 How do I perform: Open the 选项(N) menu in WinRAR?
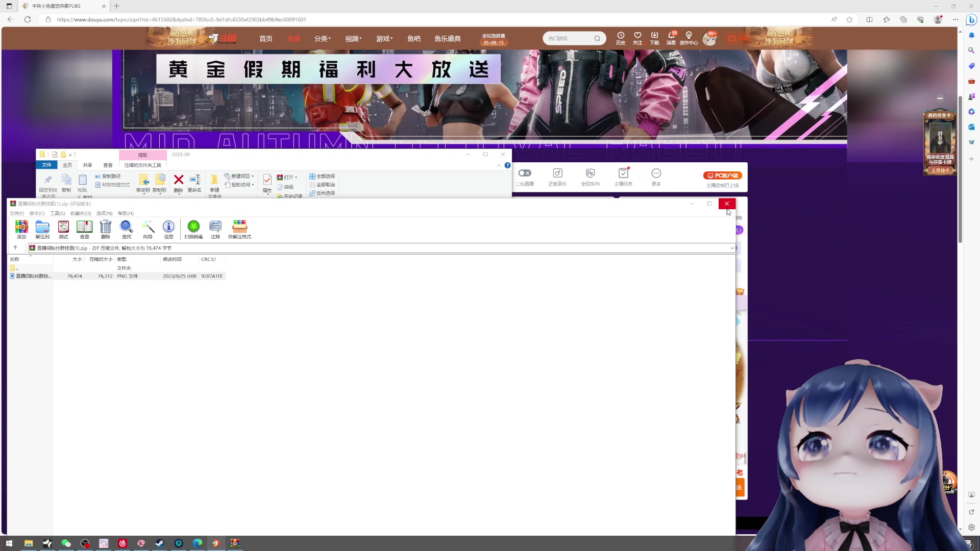tap(104, 213)
